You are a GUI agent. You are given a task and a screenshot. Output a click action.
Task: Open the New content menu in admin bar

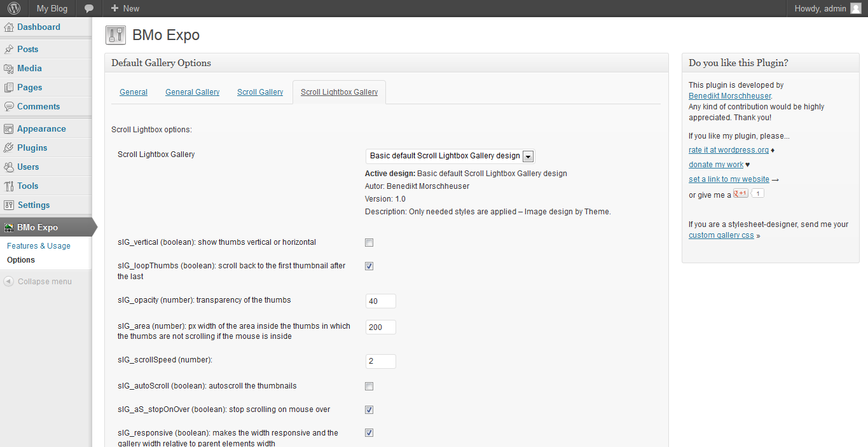pyautogui.click(x=125, y=8)
